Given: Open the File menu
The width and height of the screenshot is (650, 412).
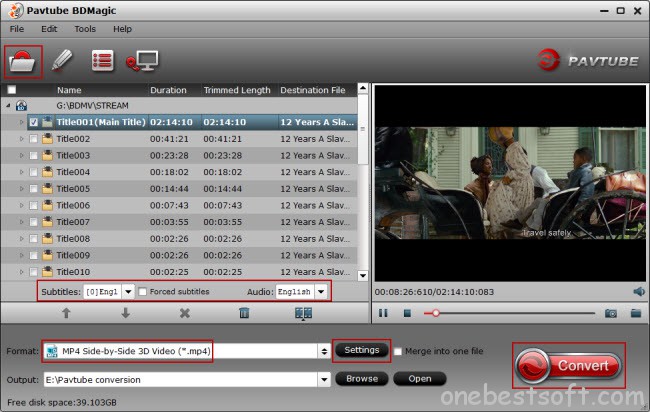Looking at the screenshot, I should pos(17,29).
